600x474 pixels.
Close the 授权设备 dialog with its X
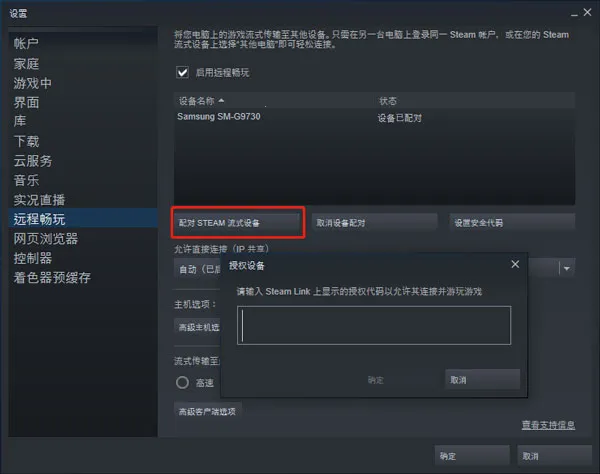[515, 264]
